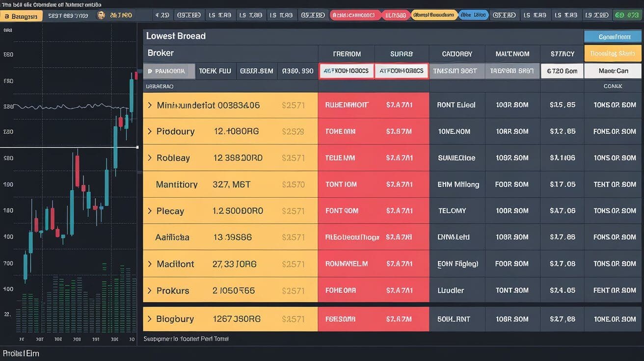
Task: Click the Broker column header
Action: pyautogui.click(x=161, y=53)
